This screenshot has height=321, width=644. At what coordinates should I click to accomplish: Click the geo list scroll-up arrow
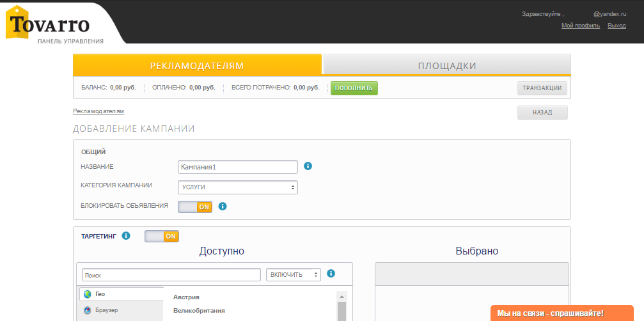click(342, 296)
